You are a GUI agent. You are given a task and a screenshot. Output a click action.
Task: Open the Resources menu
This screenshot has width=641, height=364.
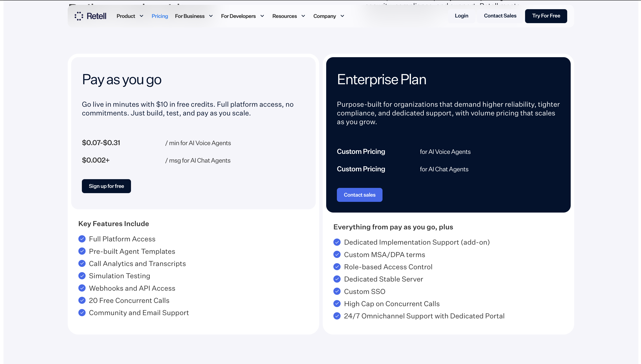tap(289, 16)
